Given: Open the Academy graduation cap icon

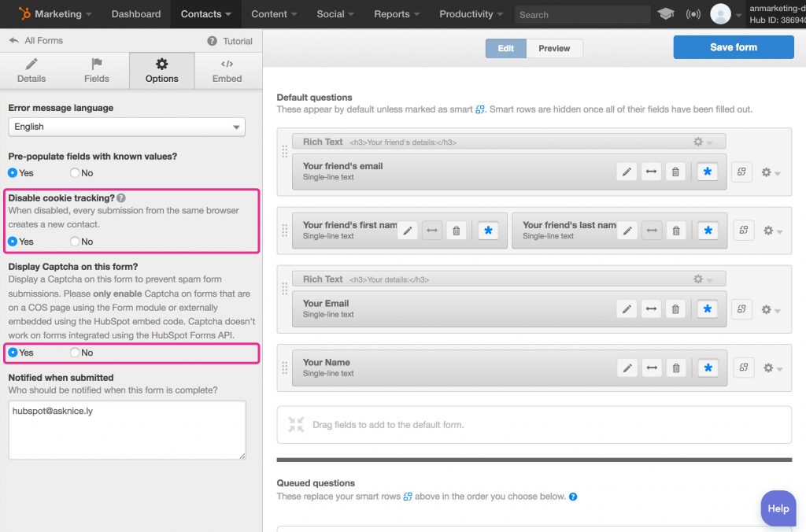Looking at the screenshot, I should [666, 14].
